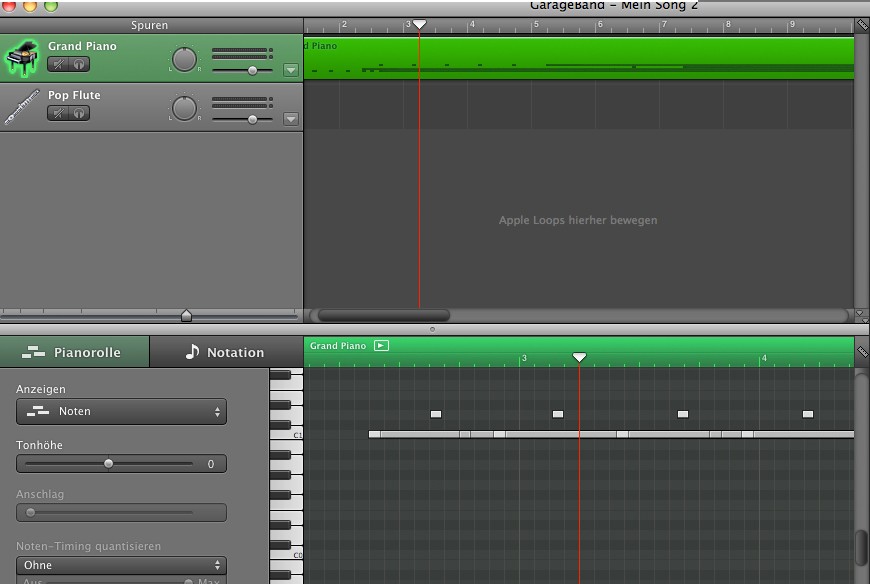
Task: Click the playhead marker in the track timeline ruler
Action: pos(419,24)
